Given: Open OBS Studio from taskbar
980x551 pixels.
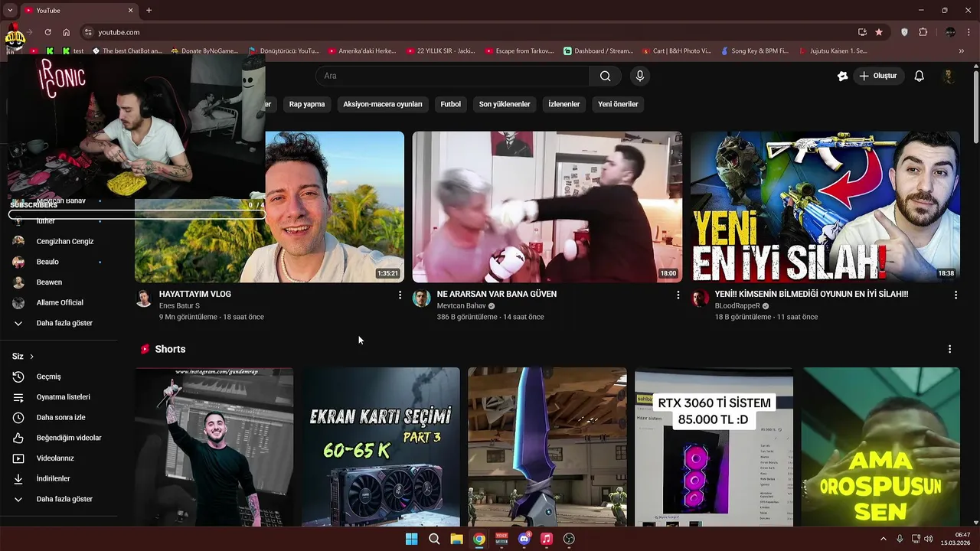Looking at the screenshot, I should [x=569, y=539].
